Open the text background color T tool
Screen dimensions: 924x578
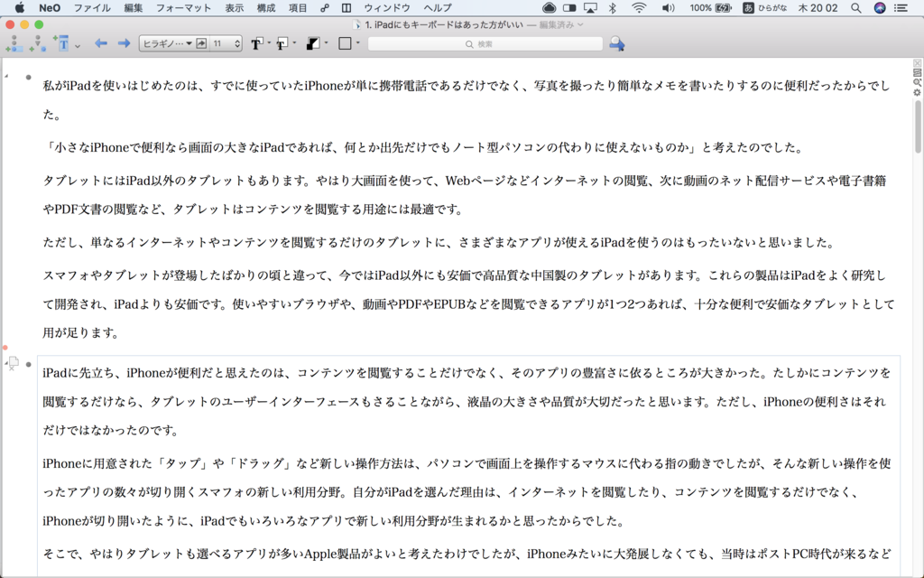coord(282,43)
